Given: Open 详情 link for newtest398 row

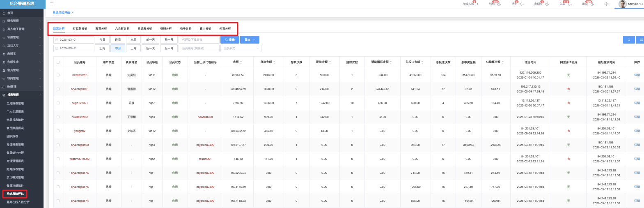Looking at the screenshot, I should pyautogui.click(x=637, y=75).
